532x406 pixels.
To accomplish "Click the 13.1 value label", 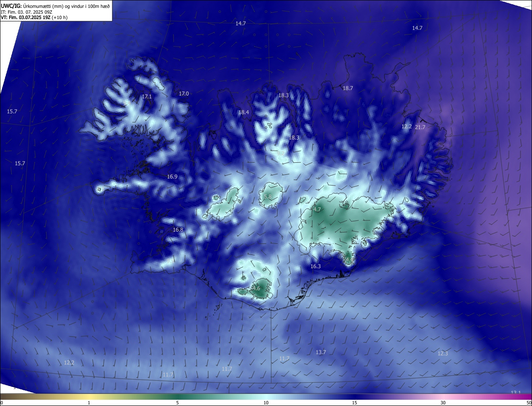I will [x=515, y=393].
